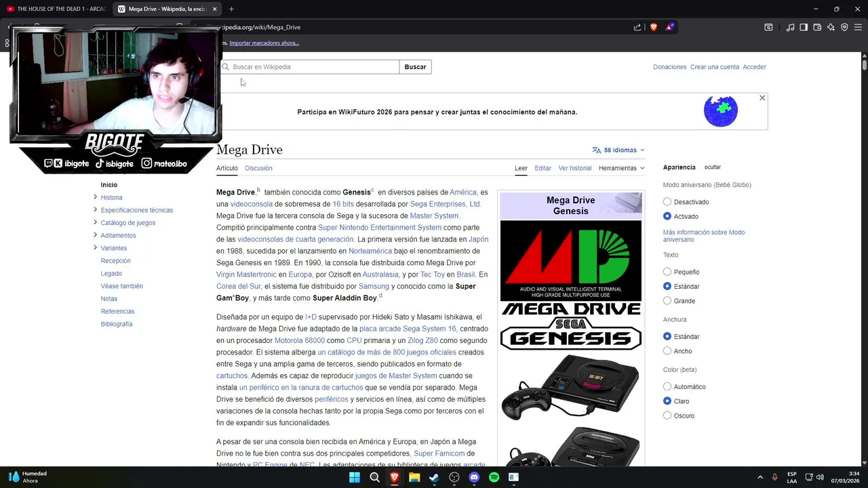The width and height of the screenshot is (868, 488).
Task: Expand Historia section in contents
Action: 95,197
